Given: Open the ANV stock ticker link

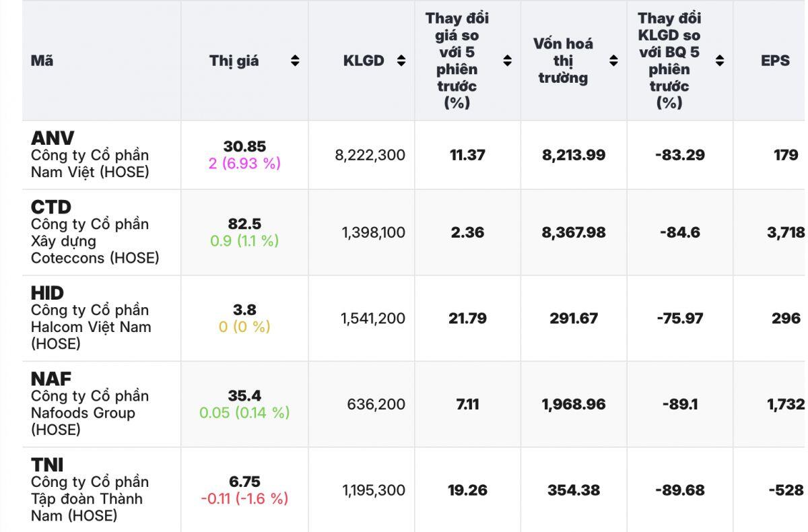Looking at the screenshot, I should click(53, 138).
